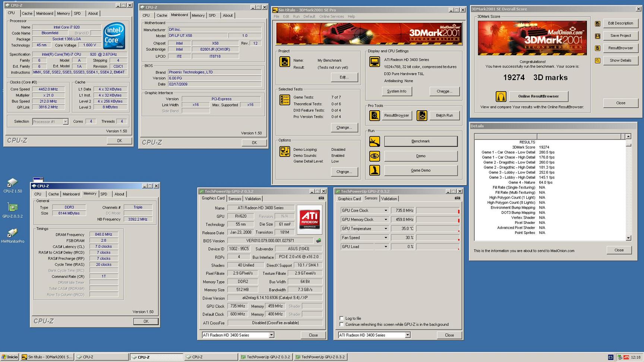This screenshot has width=644, height=362.
Task: Click the Details results scrollbar down arrow
Action: pos(628,238)
